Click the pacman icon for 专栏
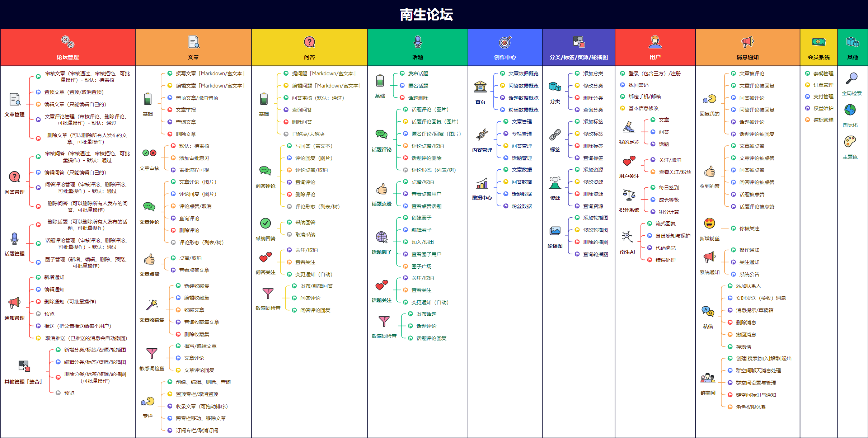Viewport: 868px width, 438px height. 148,401
